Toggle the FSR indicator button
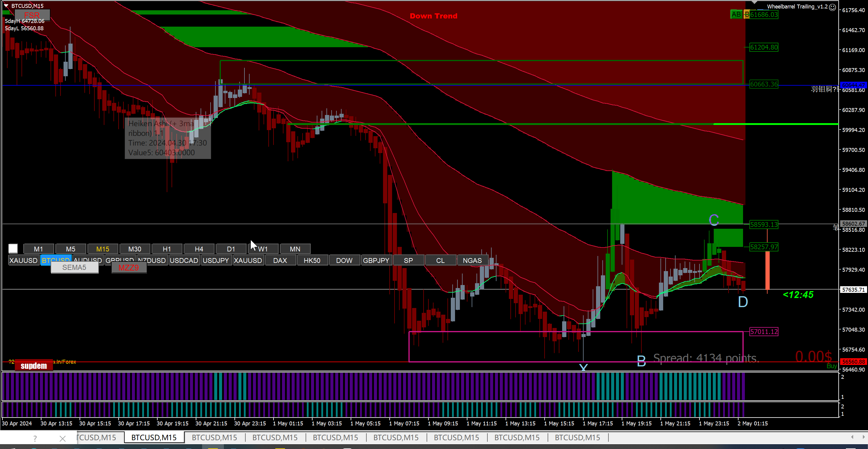The height and width of the screenshot is (449, 868). 32,15
